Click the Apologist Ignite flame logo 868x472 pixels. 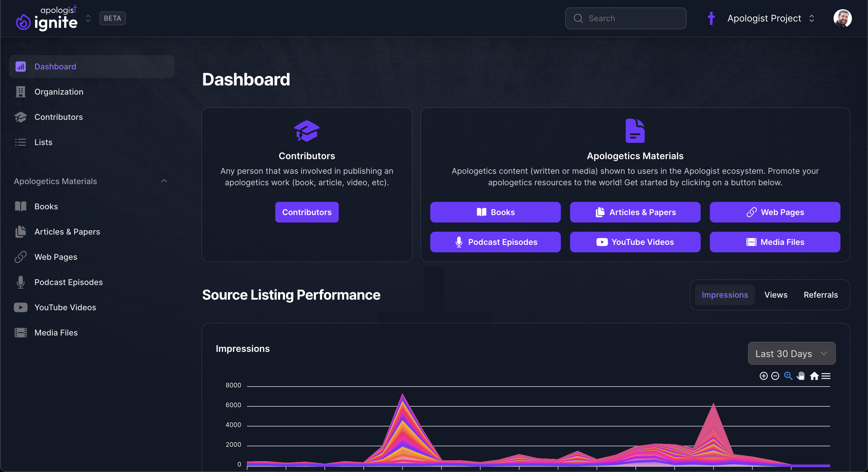pyautogui.click(x=23, y=22)
